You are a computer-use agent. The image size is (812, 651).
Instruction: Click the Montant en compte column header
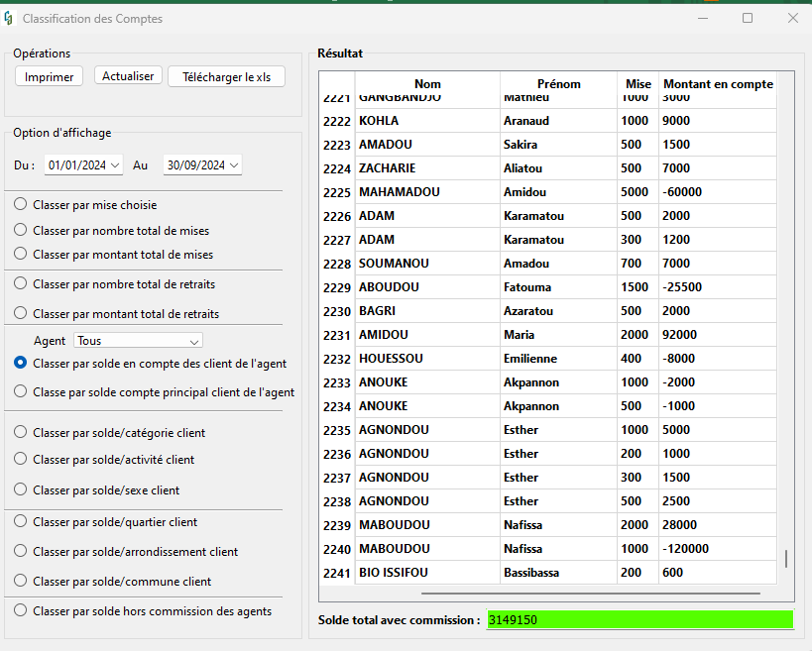[x=718, y=84]
